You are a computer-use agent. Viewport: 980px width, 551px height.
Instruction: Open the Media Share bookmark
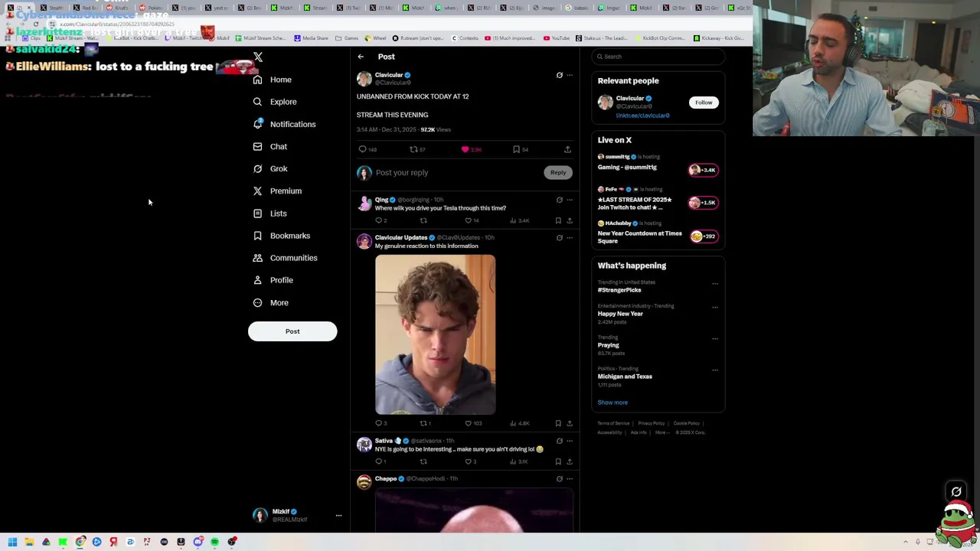click(x=311, y=37)
